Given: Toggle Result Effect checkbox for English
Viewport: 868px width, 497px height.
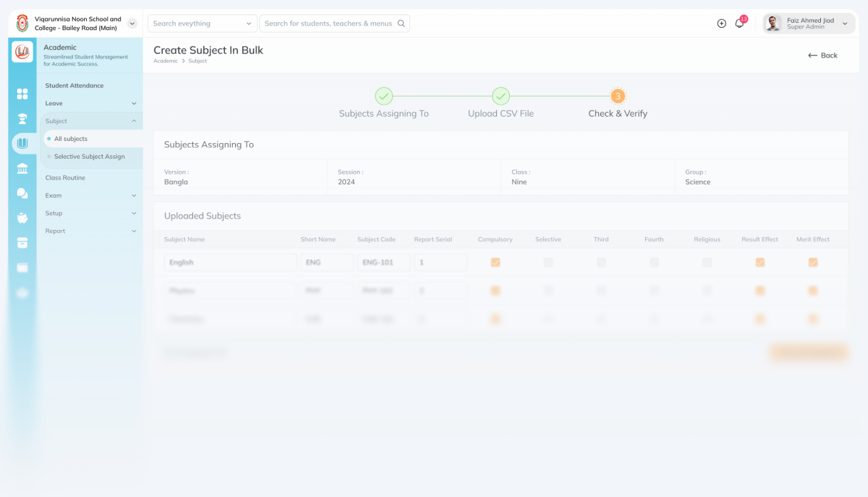Looking at the screenshot, I should click(x=760, y=263).
